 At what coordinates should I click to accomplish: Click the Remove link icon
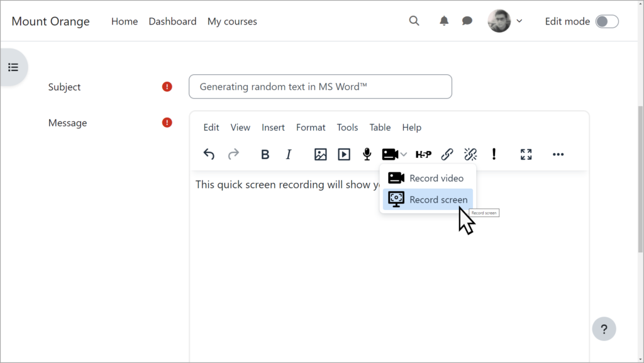[470, 154]
